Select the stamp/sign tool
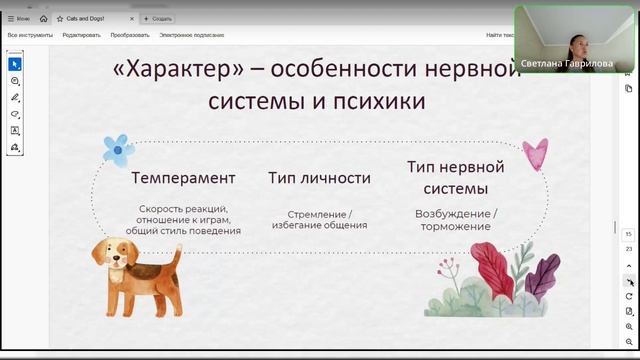The width and height of the screenshot is (640, 360). [15, 147]
